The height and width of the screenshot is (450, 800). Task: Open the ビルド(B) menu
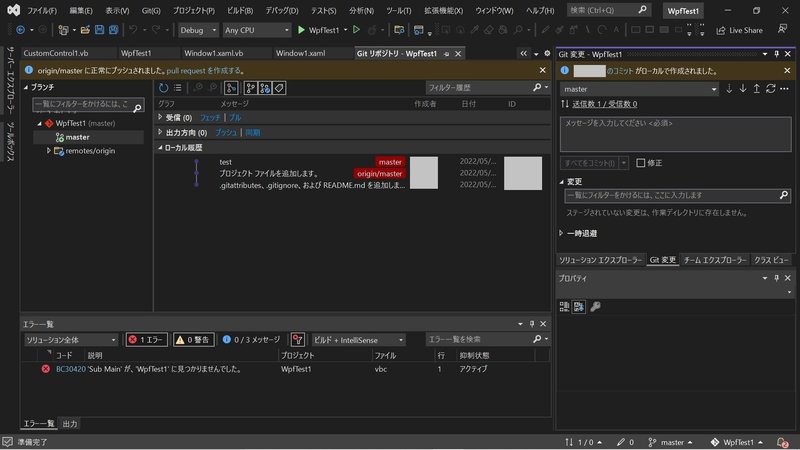pyautogui.click(x=240, y=10)
